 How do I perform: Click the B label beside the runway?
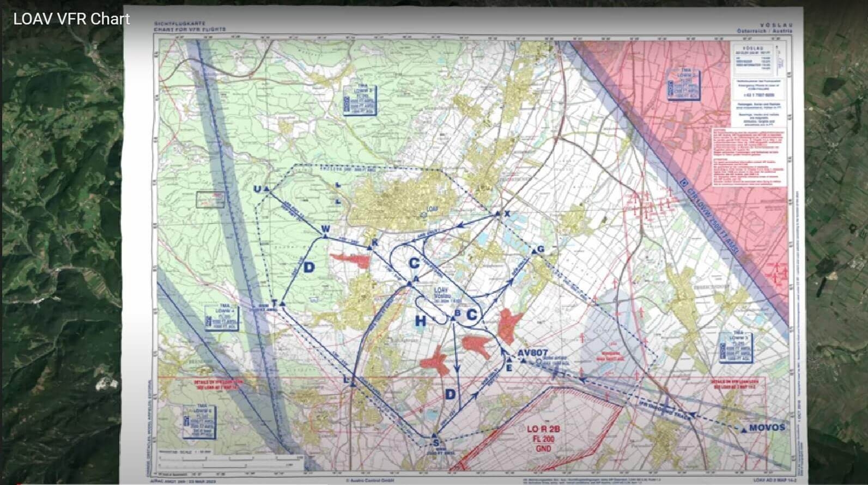[458, 313]
